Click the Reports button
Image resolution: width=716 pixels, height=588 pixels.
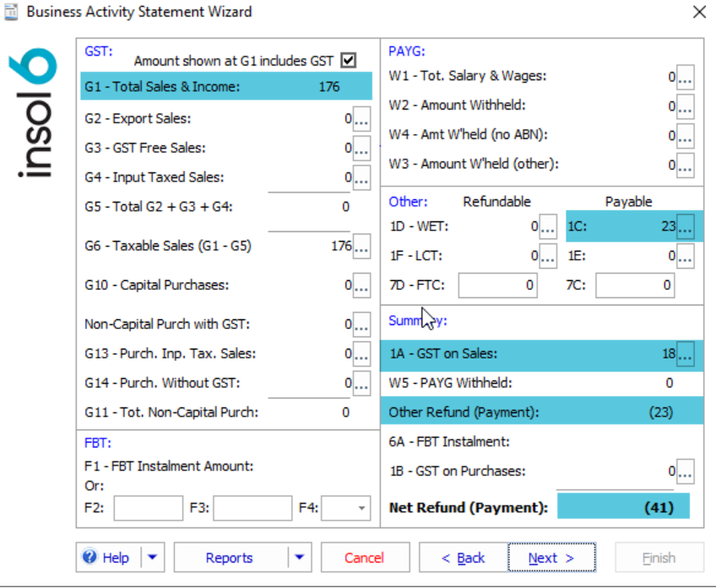click(x=230, y=558)
